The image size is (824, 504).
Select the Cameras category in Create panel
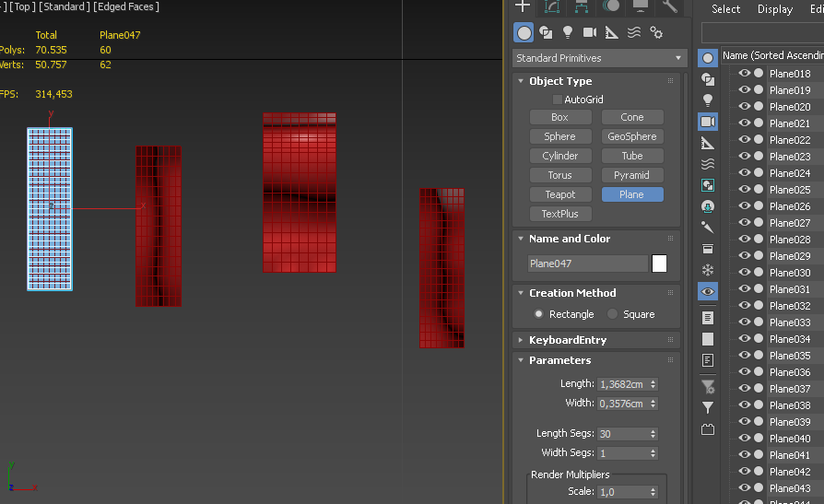tap(590, 32)
